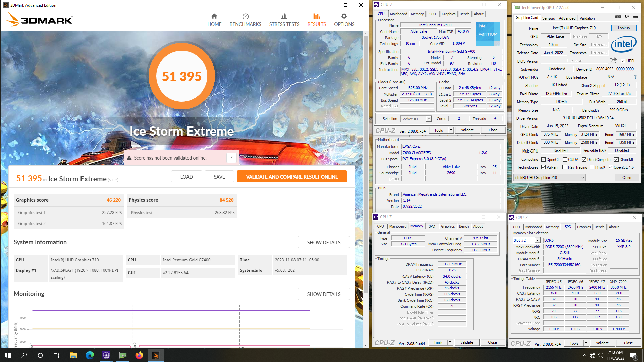Select the Graphics tab in the CPU-Z Memory window

tap(448, 226)
